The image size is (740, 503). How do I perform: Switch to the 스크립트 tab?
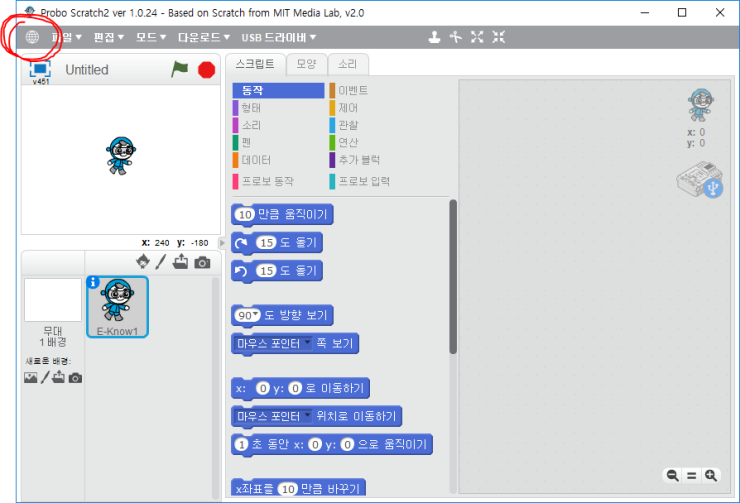tap(255, 64)
